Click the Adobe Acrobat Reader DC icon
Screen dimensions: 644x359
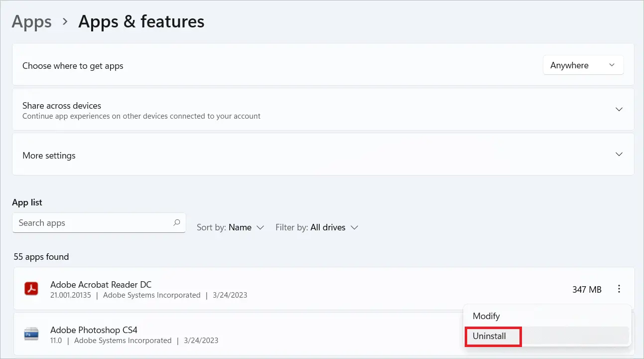tap(31, 289)
